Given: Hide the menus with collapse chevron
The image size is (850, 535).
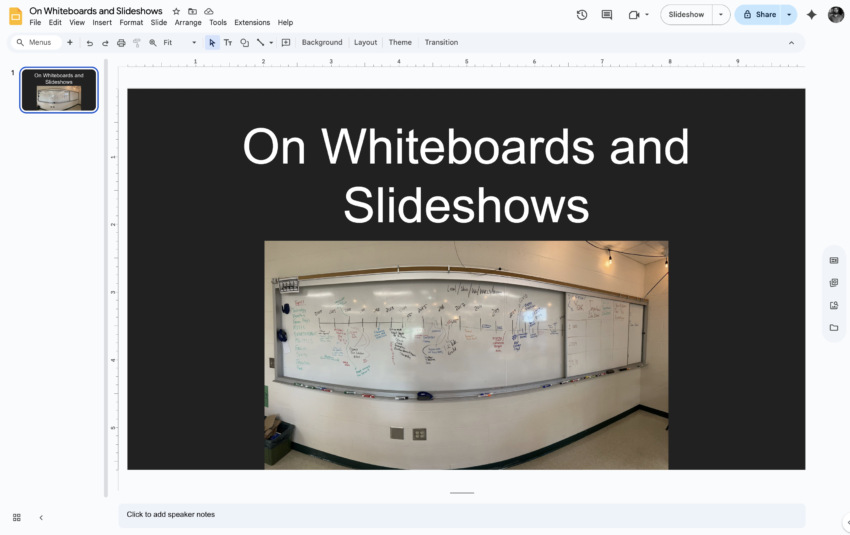Looking at the screenshot, I should 791,43.
